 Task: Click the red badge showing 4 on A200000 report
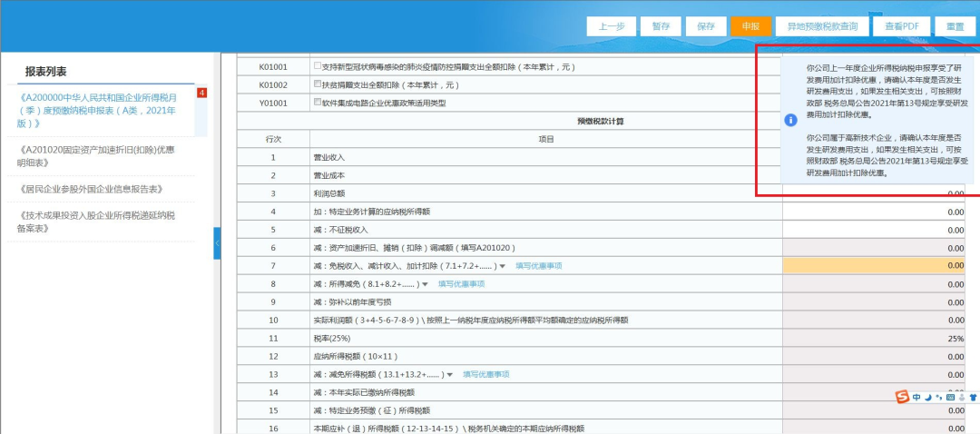201,94
